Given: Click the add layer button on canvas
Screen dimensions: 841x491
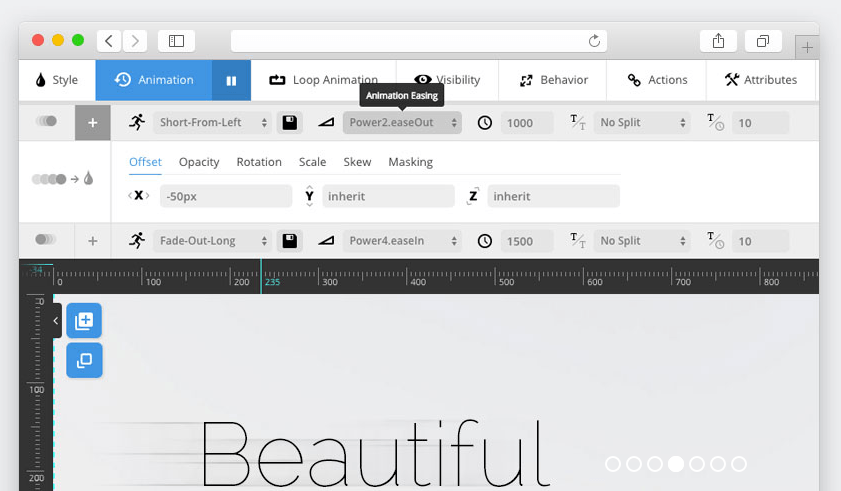Looking at the screenshot, I should (x=84, y=321).
